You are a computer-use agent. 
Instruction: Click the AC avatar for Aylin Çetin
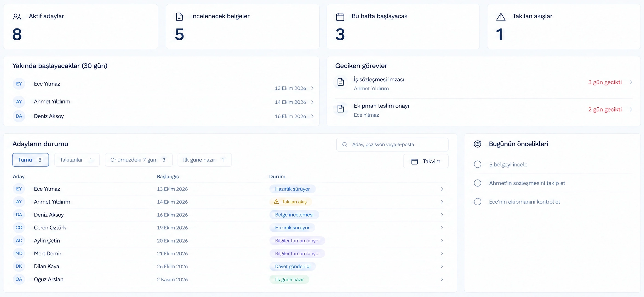tap(19, 241)
